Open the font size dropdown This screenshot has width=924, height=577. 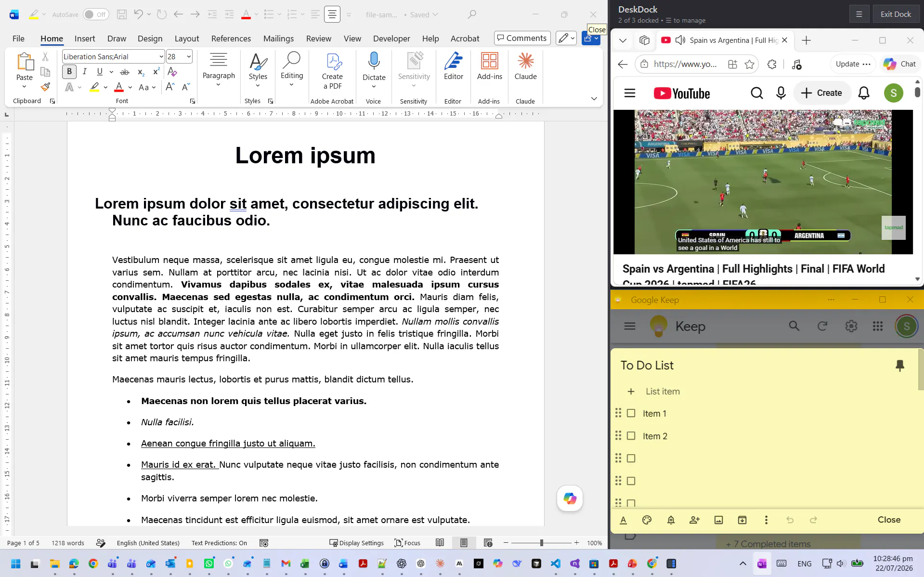(x=189, y=56)
